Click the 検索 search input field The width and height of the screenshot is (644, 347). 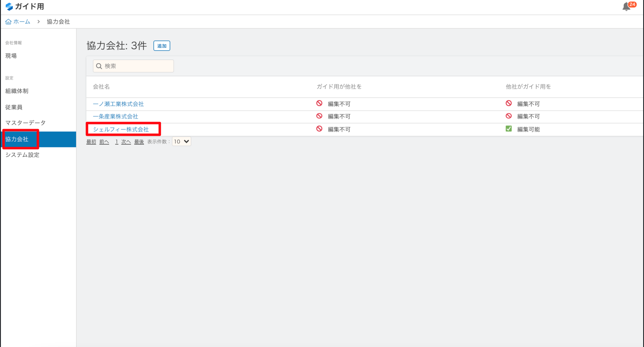point(133,66)
